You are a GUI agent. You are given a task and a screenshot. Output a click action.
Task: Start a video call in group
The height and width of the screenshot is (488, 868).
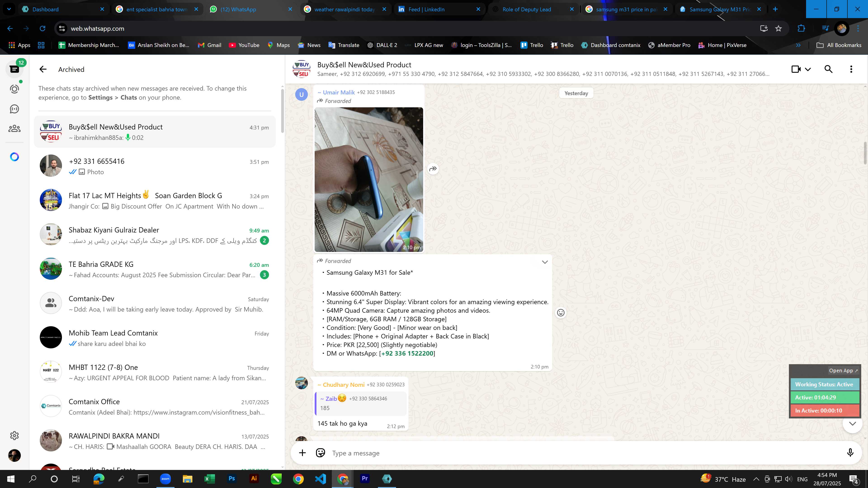pos(796,69)
